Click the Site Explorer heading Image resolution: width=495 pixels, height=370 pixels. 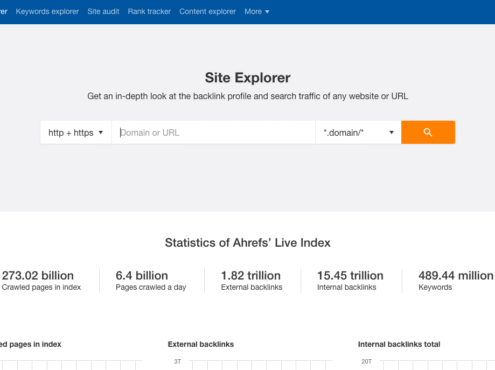(248, 78)
